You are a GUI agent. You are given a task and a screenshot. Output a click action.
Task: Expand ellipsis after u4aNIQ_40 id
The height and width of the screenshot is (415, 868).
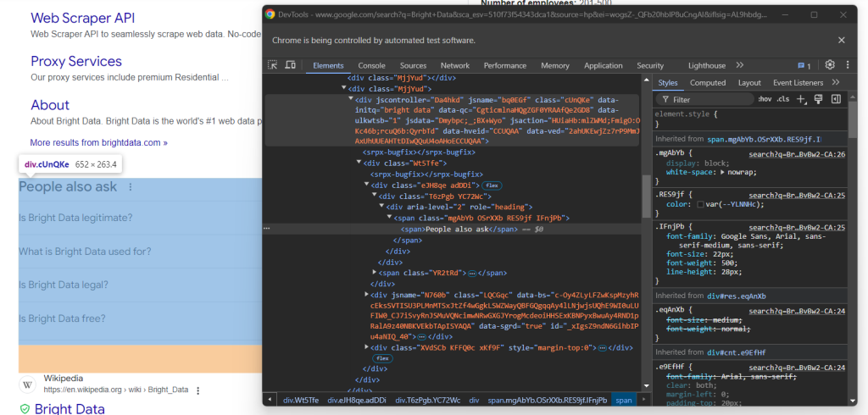(x=421, y=336)
